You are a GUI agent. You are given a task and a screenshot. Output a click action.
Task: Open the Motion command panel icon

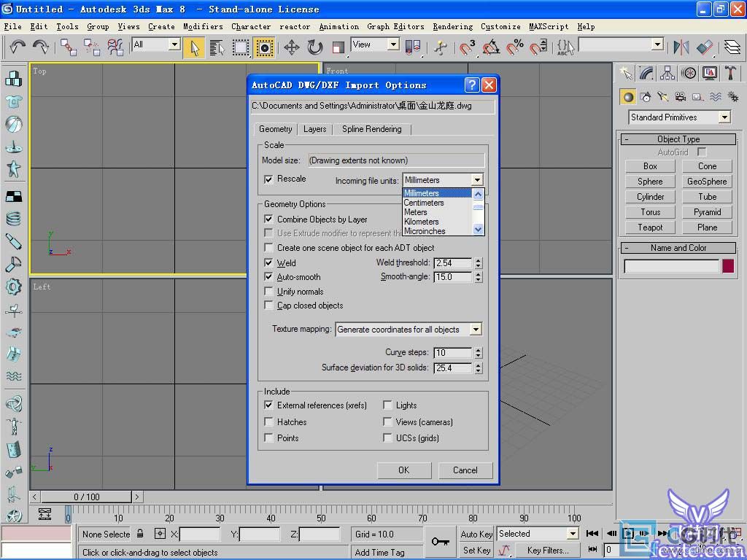point(689,73)
